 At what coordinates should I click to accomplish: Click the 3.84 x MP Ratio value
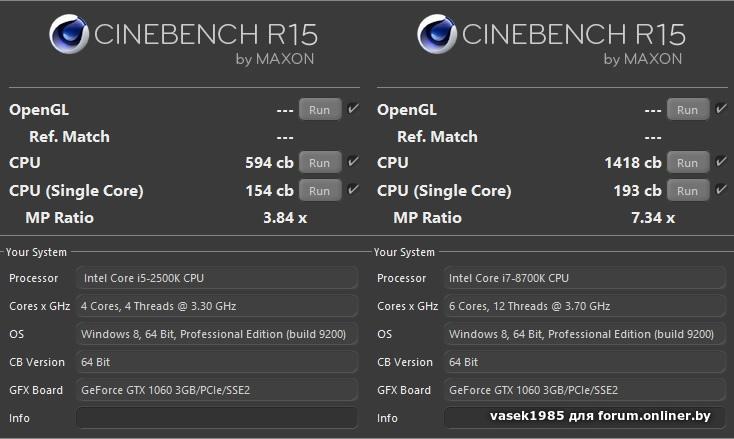pyautogui.click(x=285, y=218)
